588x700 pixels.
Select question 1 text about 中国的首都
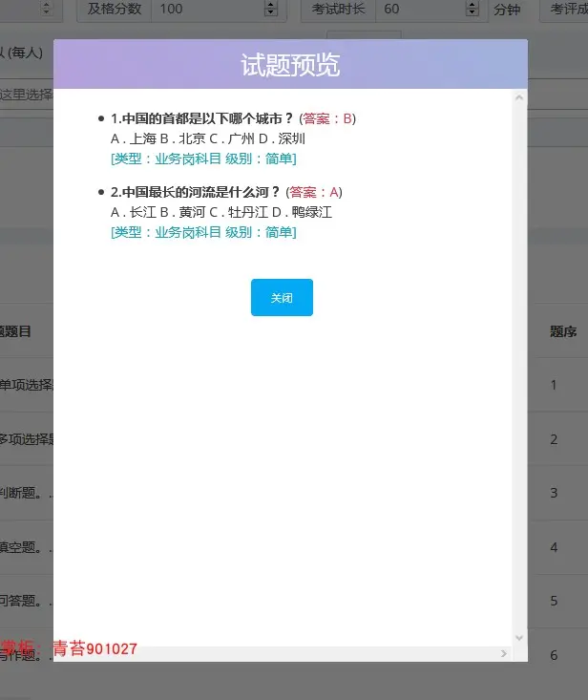[201, 118]
